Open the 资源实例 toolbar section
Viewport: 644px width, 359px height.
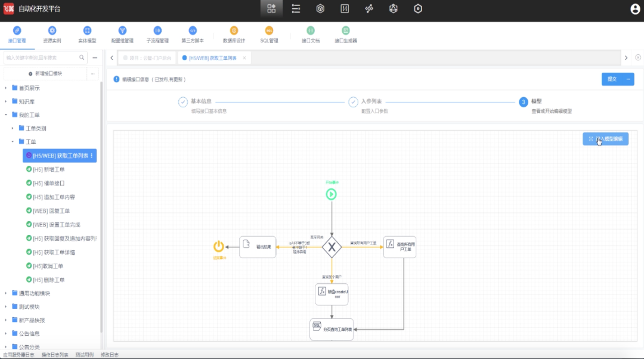tap(52, 35)
